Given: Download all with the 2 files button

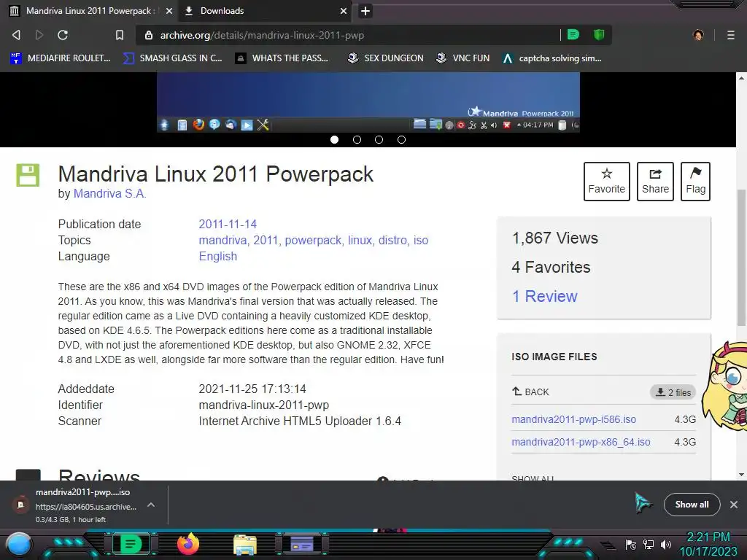Looking at the screenshot, I should click(673, 392).
